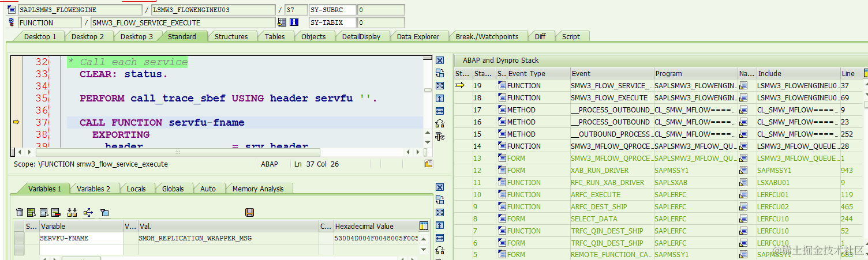868x260 pixels.
Task: Click the tree icon below the editor's services icon
Action: [x=440, y=136]
